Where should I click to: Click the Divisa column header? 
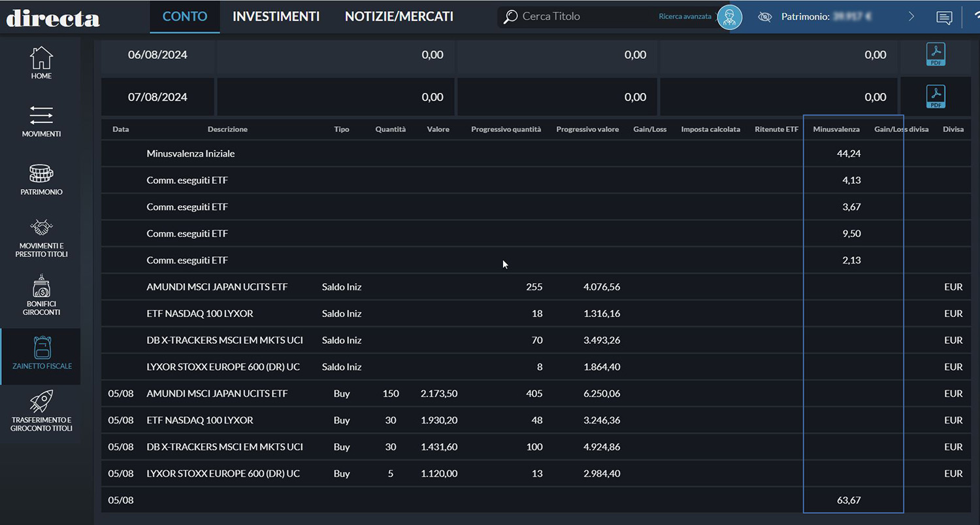point(953,129)
